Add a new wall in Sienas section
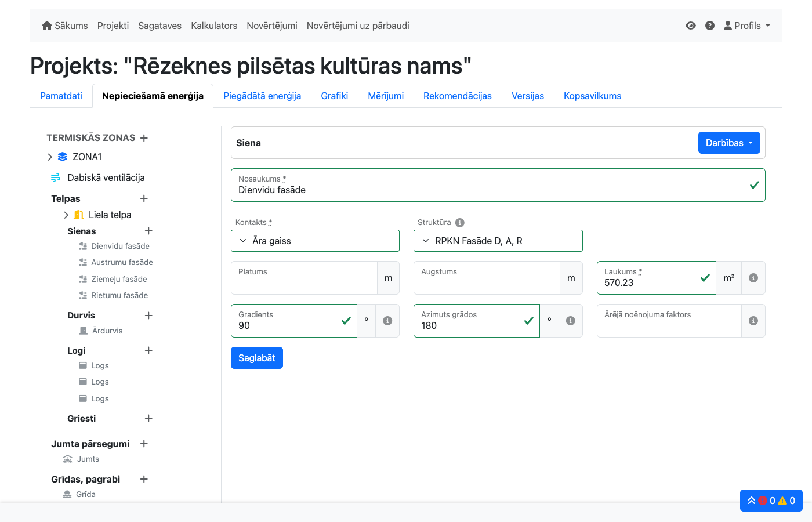This screenshot has height=522, width=812. [x=148, y=231]
